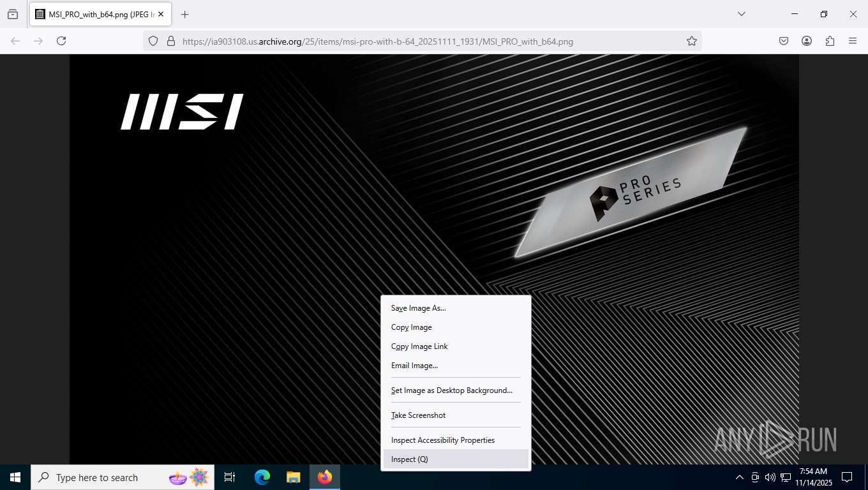Choose Copy Image Link from the context menu
The image size is (868, 490).
pyautogui.click(x=456, y=346)
